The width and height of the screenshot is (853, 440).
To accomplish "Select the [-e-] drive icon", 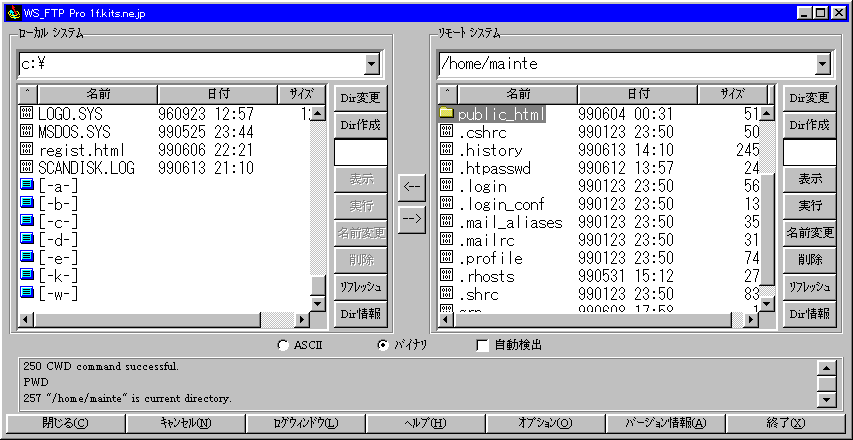I will coord(26,257).
